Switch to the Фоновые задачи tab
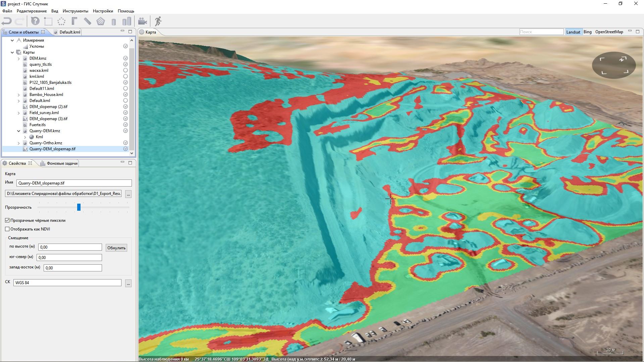644x362 pixels. [62, 163]
